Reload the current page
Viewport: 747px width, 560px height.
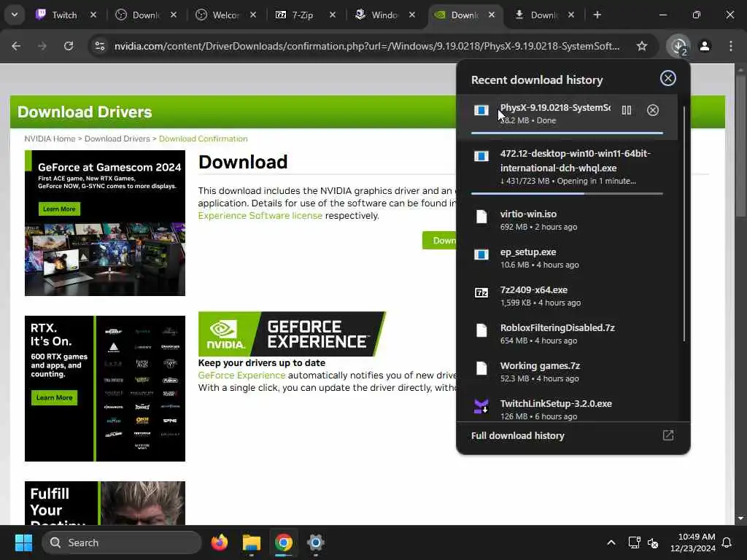[69, 46]
